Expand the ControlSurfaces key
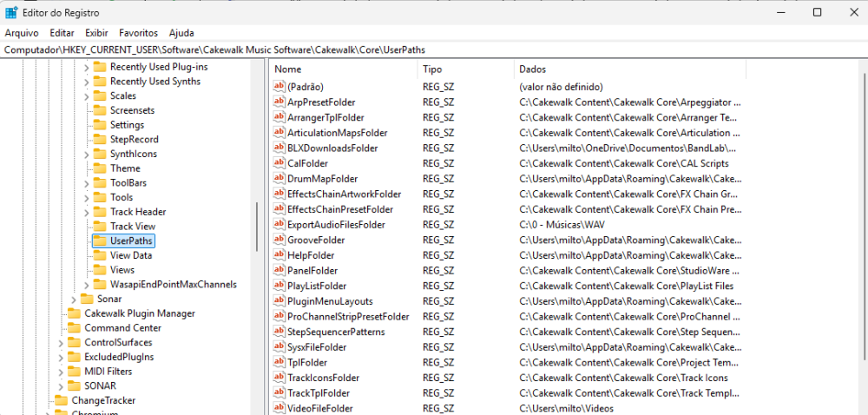 coord(61,343)
